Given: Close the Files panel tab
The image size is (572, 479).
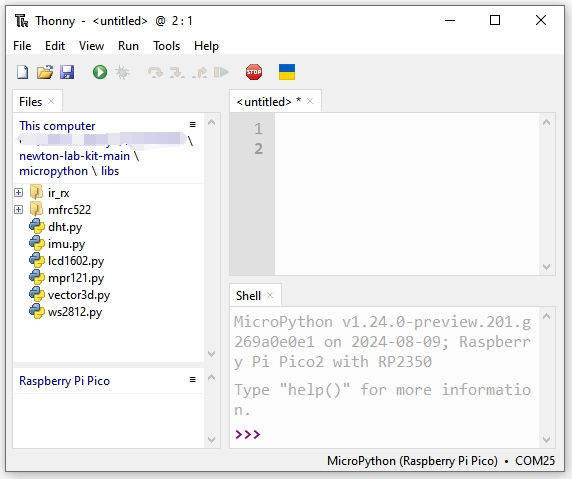Looking at the screenshot, I should pos(51,101).
